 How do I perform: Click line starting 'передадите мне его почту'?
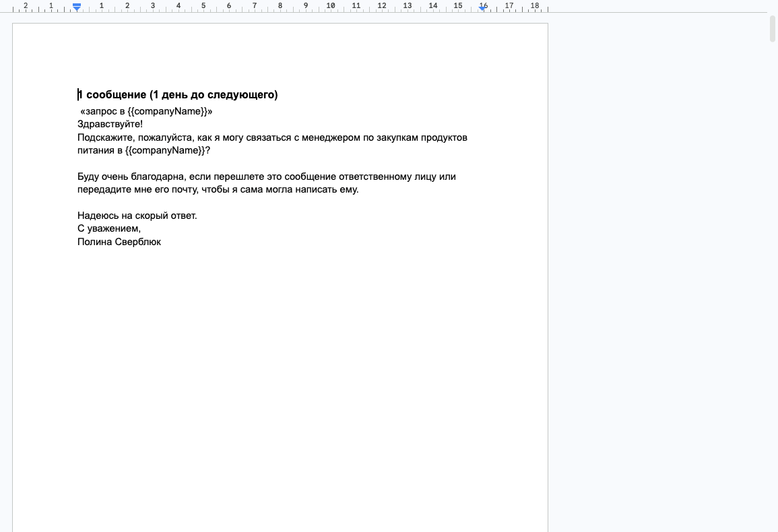218,190
